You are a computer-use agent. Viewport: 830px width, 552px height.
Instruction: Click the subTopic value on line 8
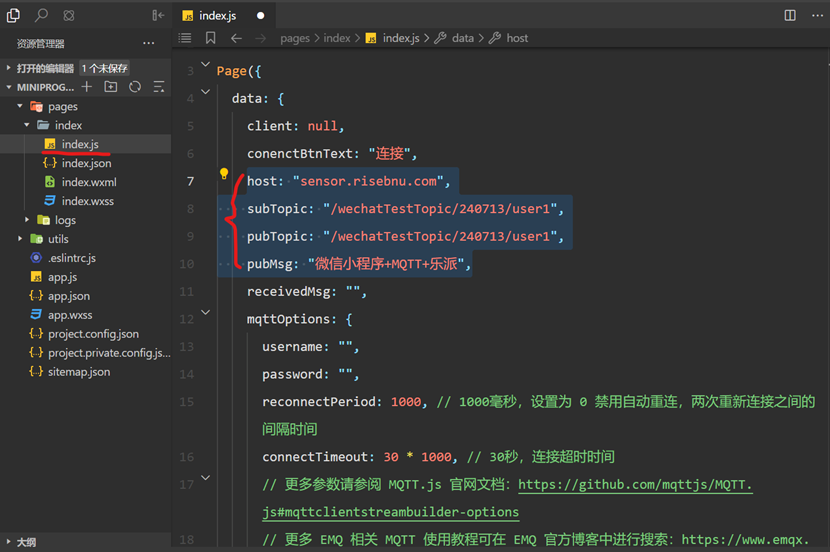(x=440, y=209)
